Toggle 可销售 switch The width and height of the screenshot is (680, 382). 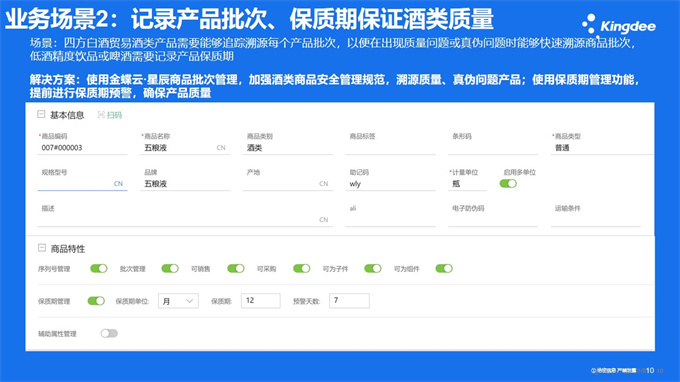(236, 268)
